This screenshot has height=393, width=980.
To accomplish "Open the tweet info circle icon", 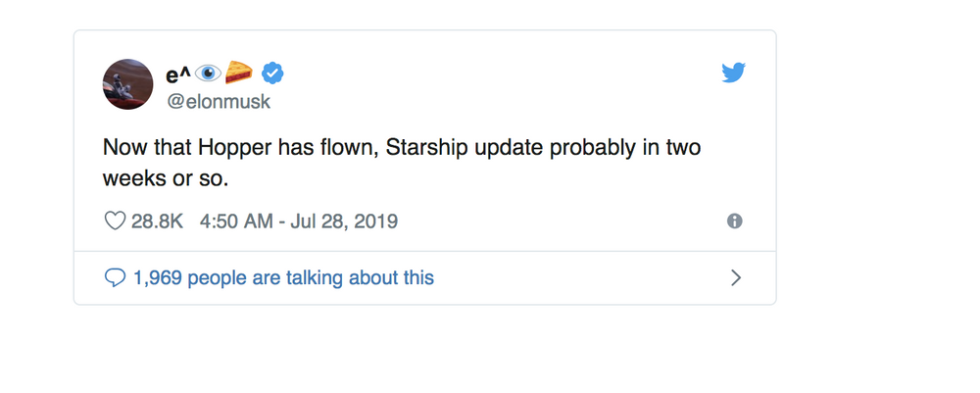I will [734, 221].
